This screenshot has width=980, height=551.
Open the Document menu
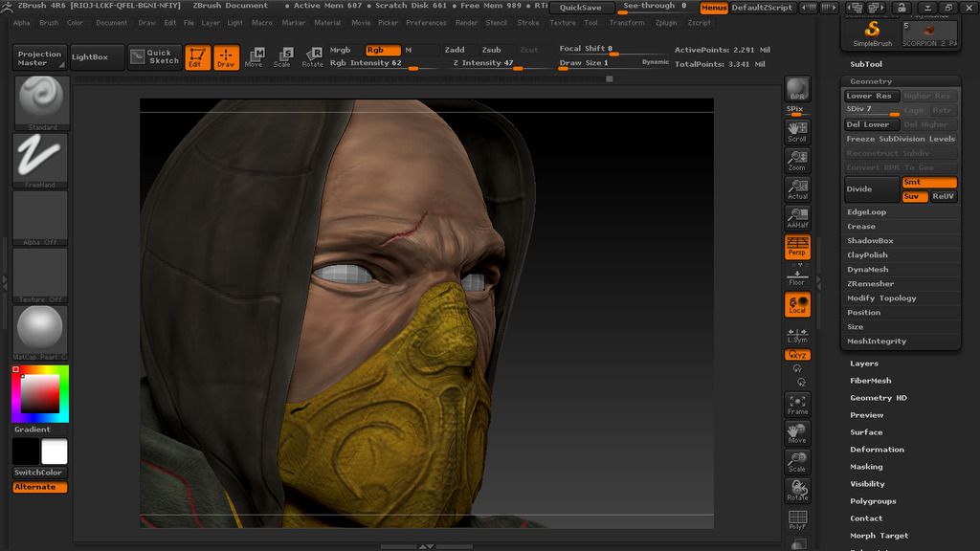[111, 23]
